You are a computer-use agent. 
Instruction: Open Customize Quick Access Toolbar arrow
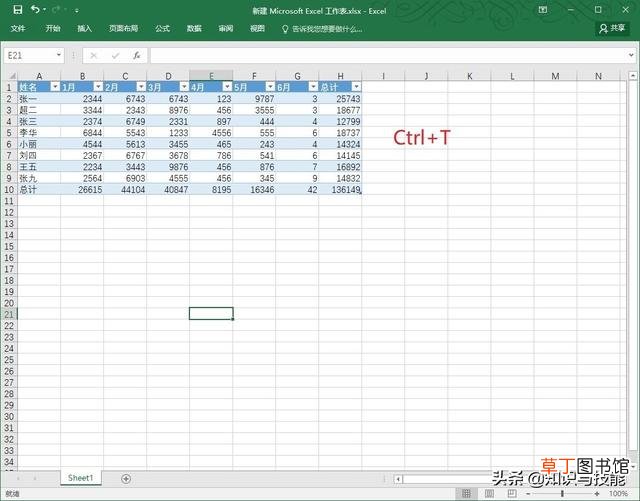77,10
